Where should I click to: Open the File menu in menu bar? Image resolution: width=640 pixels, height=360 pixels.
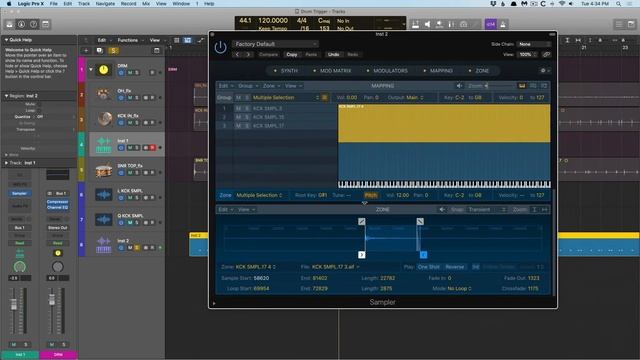[53, 4]
